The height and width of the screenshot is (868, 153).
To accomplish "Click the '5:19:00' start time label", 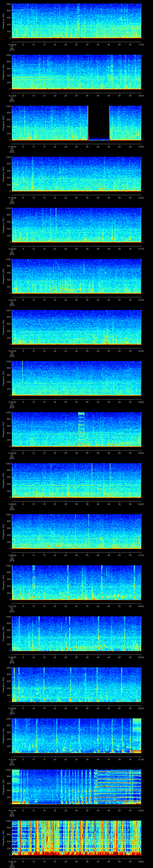I will (x=12, y=198).
